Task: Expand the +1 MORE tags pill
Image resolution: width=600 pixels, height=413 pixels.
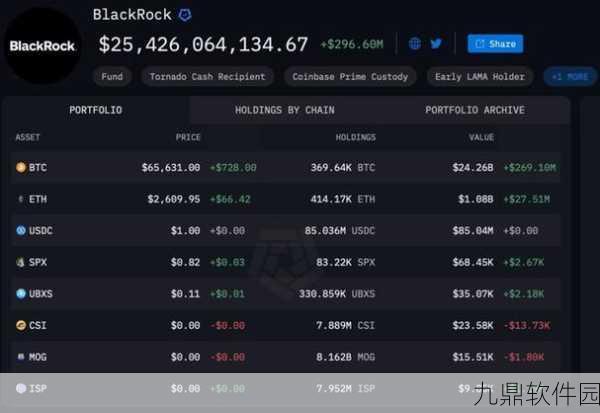Action: (x=569, y=76)
